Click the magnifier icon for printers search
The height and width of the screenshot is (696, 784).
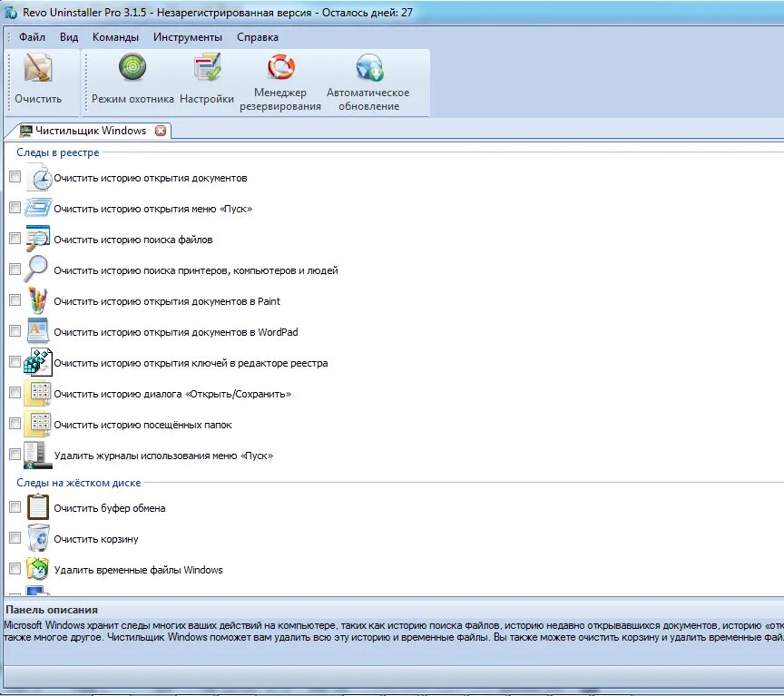(36, 269)
